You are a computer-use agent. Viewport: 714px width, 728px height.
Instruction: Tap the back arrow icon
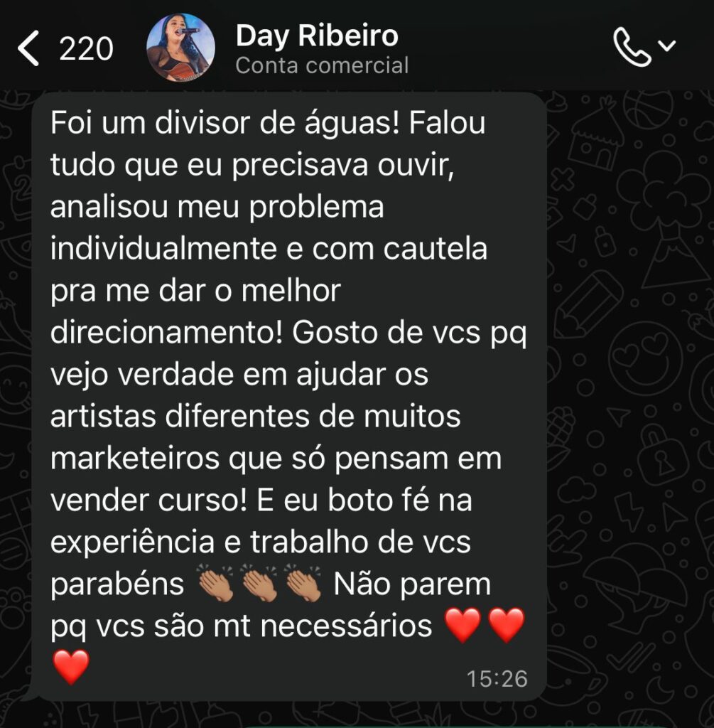point(28,48)
